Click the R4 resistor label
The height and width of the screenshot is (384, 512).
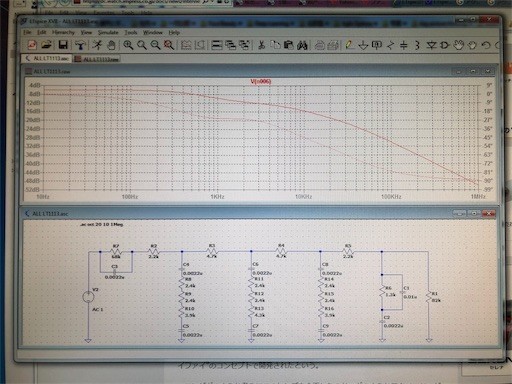(281, 246)
